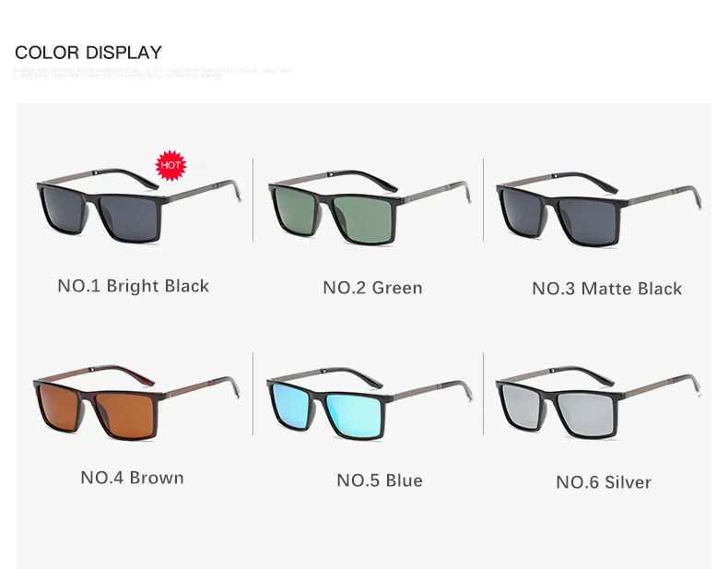Viewport: 728px width, 569px height.
Task: Select the Bright Black sunglasses image
Action: 138,205
